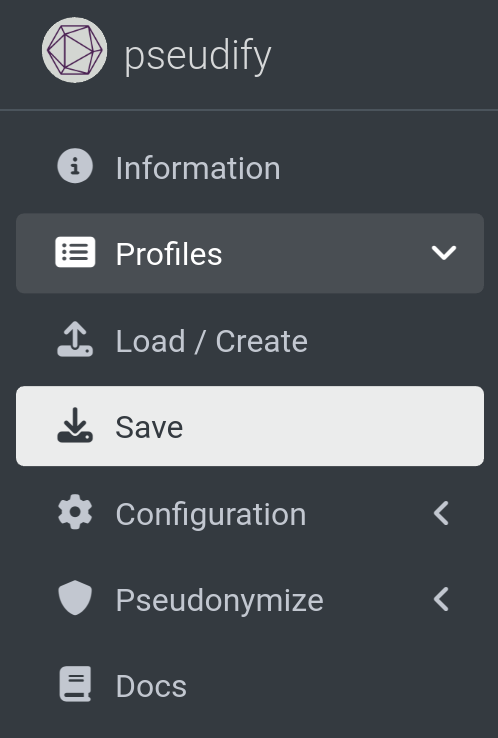Open the Information page label

(198, 168)
